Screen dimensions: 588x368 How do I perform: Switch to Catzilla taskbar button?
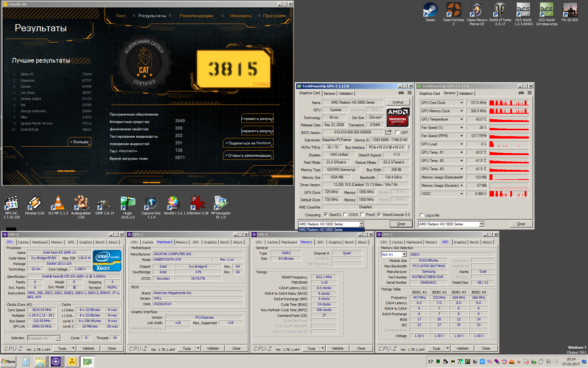pyautogui.click(x=72, y=362)
